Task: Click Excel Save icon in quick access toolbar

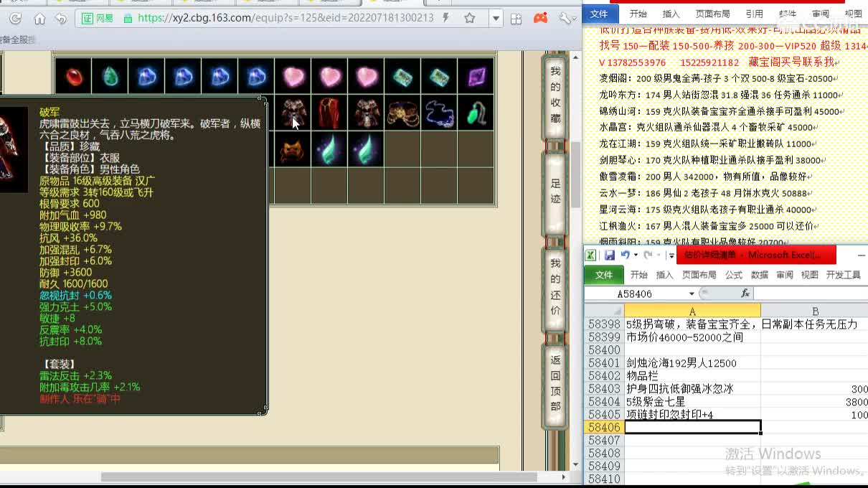Action: tap(609, 255)
